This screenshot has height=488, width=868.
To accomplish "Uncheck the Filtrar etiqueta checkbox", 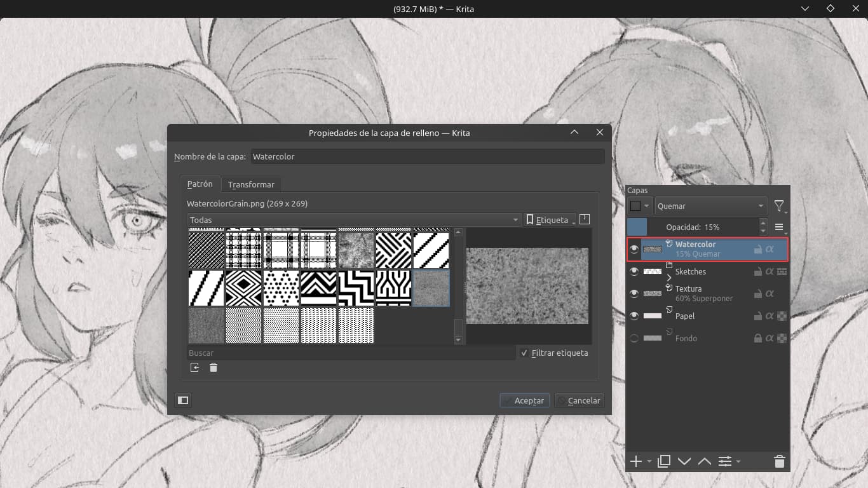I will coord(524,353).
